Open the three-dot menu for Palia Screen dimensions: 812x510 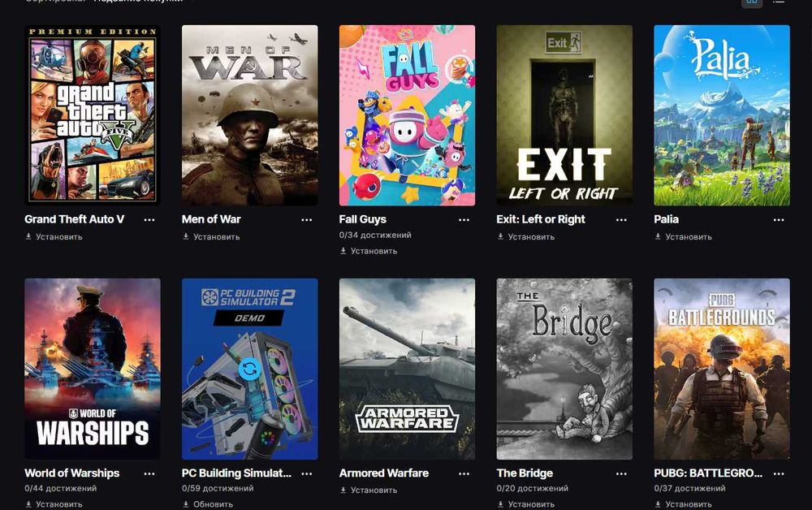(x=779, y=219)
